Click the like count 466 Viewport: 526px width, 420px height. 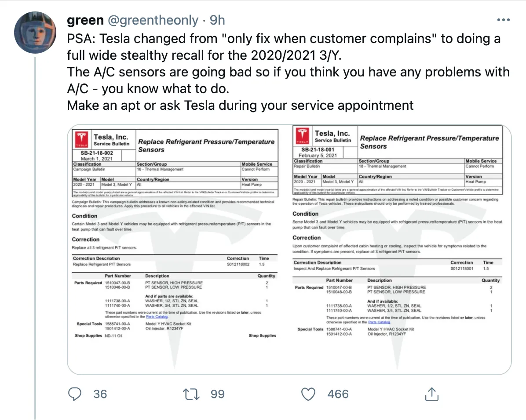[338, 394]
